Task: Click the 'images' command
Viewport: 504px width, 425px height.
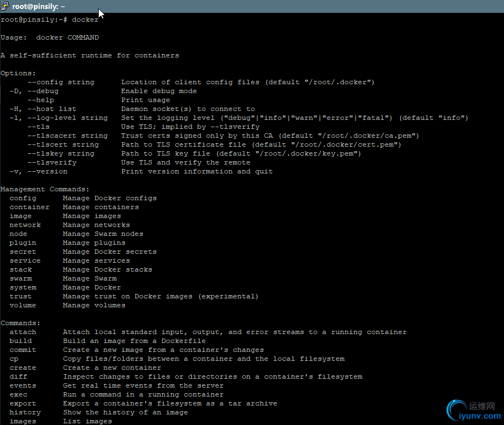Action: pos(23,421)
